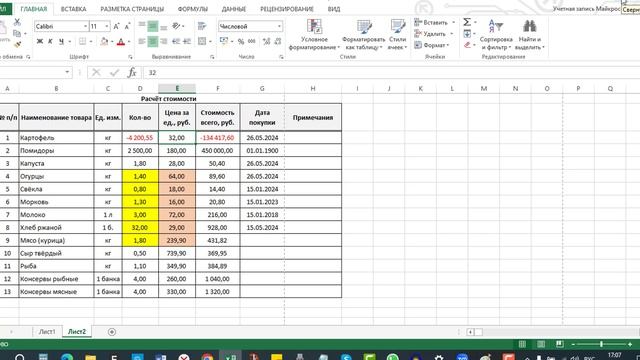Click the AutoSum sigma icon
640x360 pixels.
467,22
